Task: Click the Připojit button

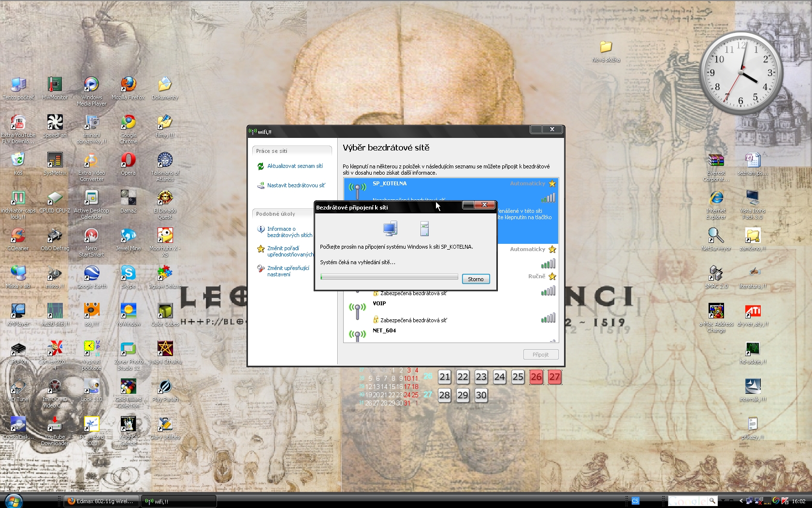Action: pyautogui.click(x=541, y=355)
